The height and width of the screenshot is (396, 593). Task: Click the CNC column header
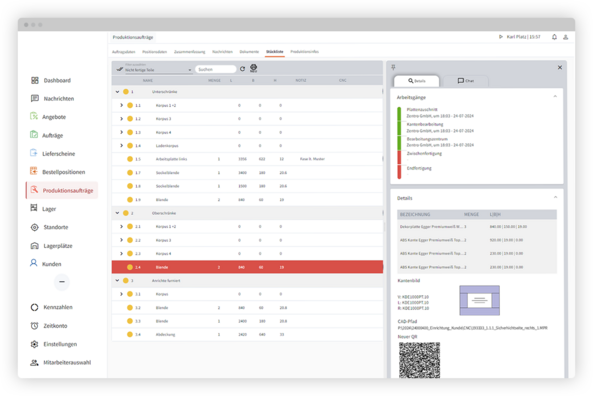(x=342, y=81)
